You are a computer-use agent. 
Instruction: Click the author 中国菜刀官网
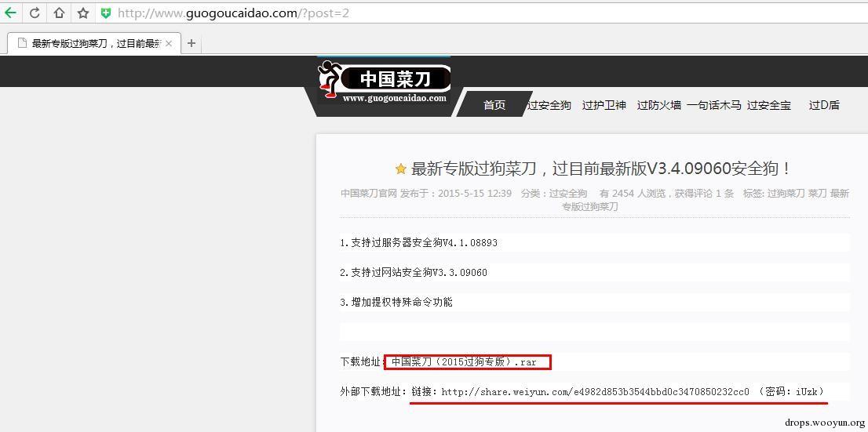369,194
